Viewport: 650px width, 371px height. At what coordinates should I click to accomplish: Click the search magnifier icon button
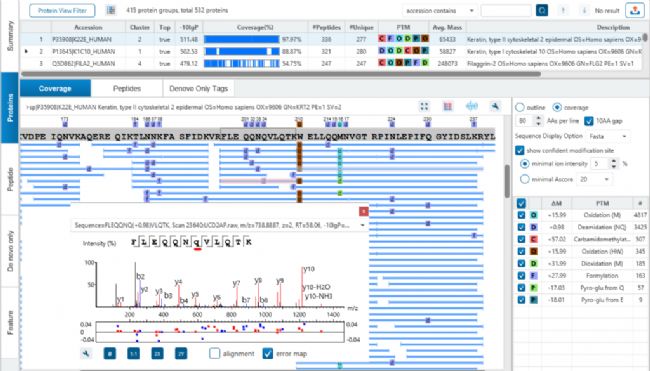coord(541,10)
